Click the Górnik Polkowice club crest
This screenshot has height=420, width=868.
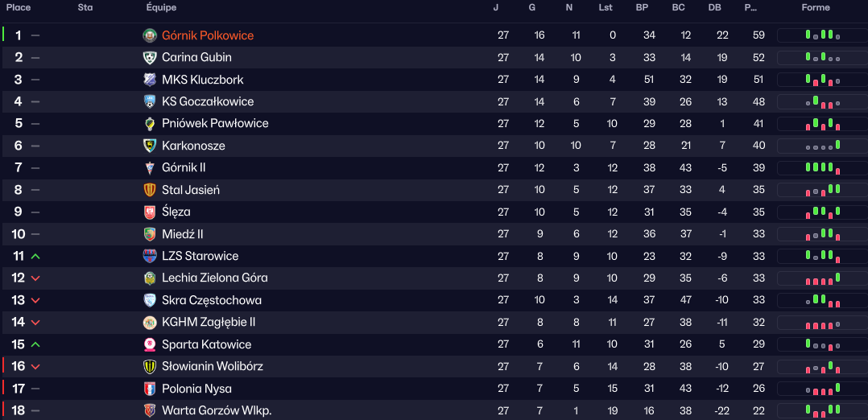[x=150, y=35]
